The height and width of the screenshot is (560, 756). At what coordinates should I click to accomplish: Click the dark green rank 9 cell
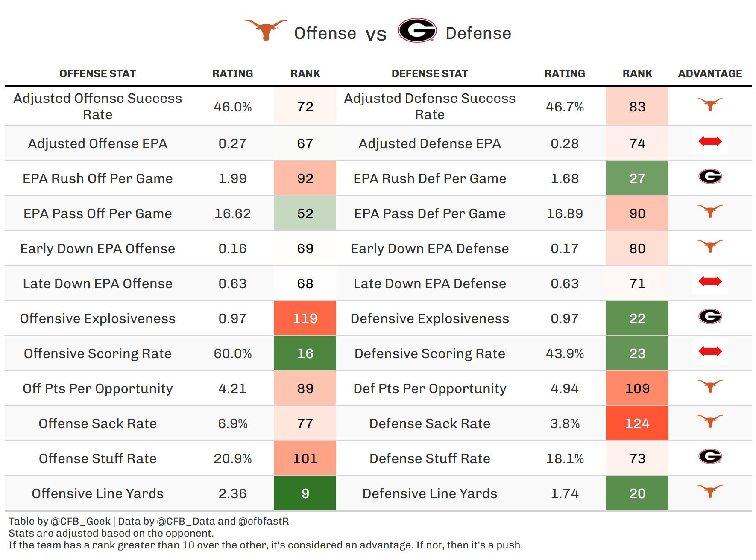pos(305,493)
